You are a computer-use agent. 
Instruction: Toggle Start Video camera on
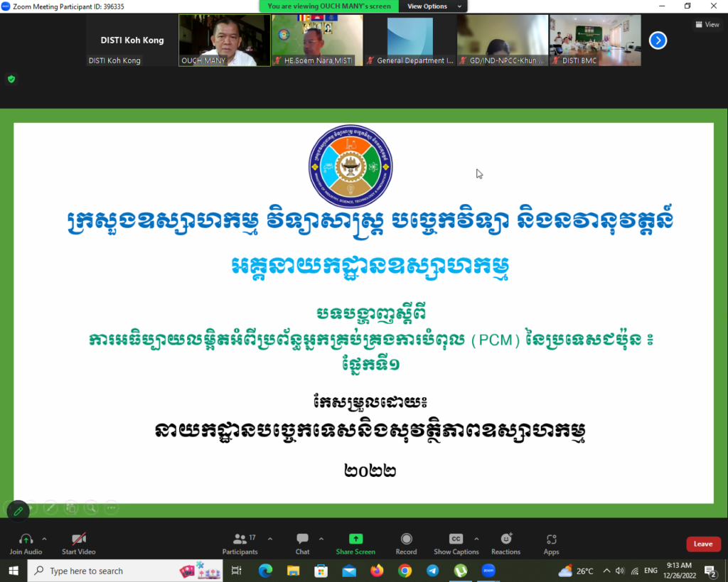pos(79,539)
